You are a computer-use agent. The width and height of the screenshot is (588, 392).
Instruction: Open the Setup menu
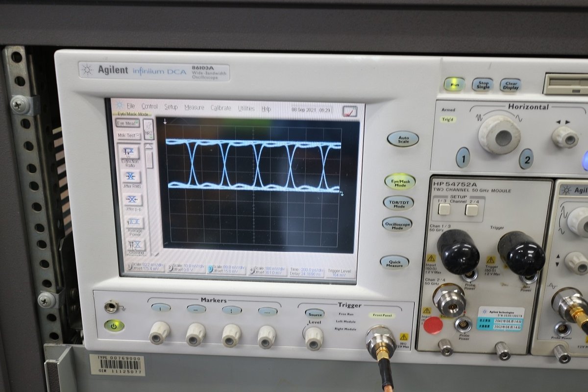pyautogui.click(x=171, y=107)
